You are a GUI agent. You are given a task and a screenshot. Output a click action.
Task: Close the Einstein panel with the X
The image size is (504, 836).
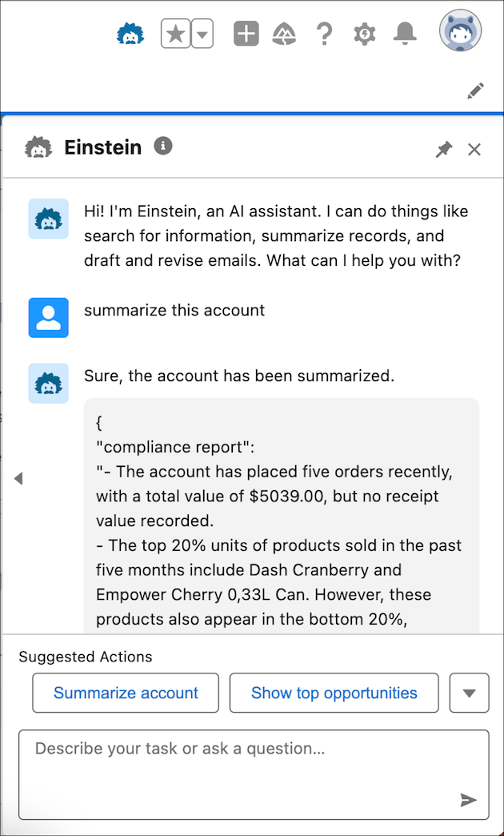[x=474, y=149]
